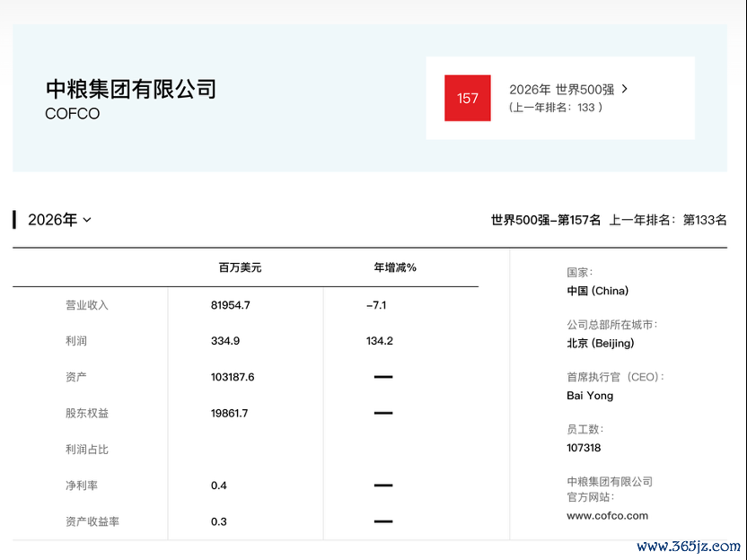Open the 2026年 year dropdown
The image size is (747, 560).
tap(59, 220)
